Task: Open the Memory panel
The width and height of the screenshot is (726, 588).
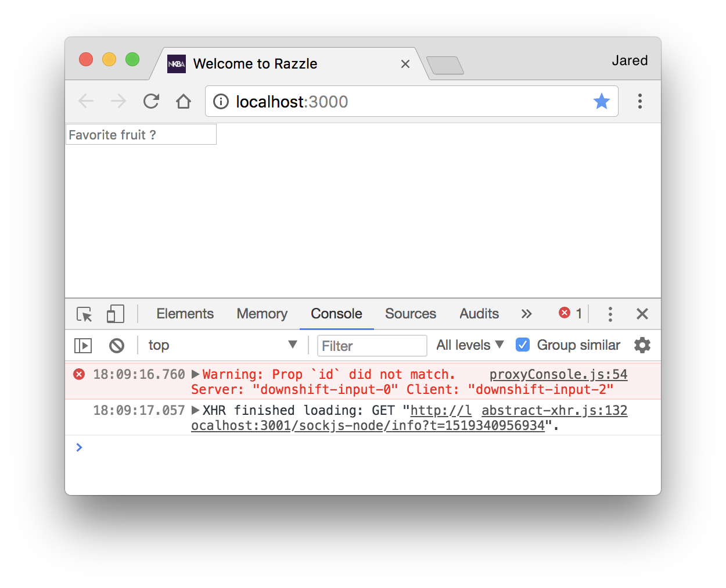Action: [x=262, y=314]
